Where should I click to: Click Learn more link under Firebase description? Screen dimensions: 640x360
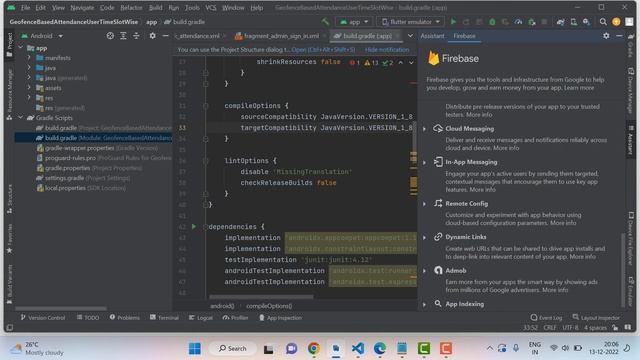[x=579, y=88]
